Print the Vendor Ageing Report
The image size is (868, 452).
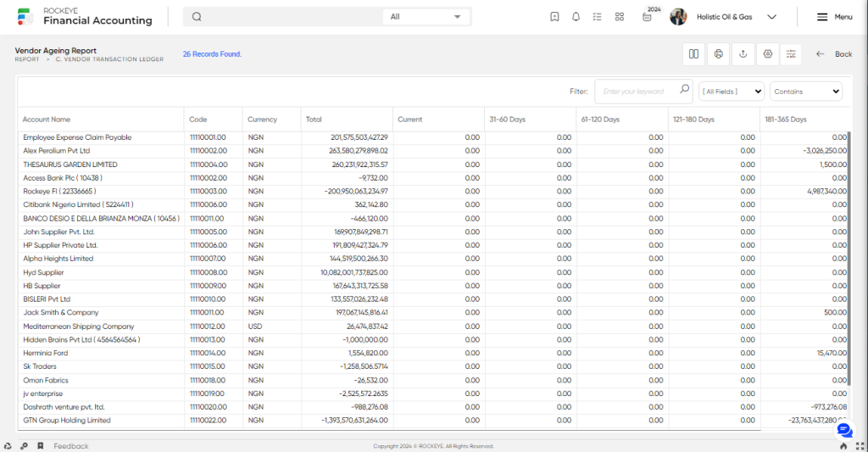click(719, 53)
